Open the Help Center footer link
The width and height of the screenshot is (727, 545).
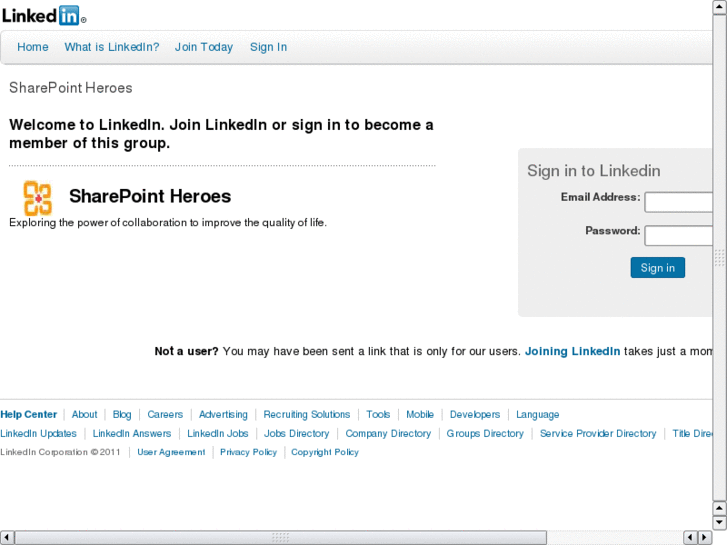(29, 414)
